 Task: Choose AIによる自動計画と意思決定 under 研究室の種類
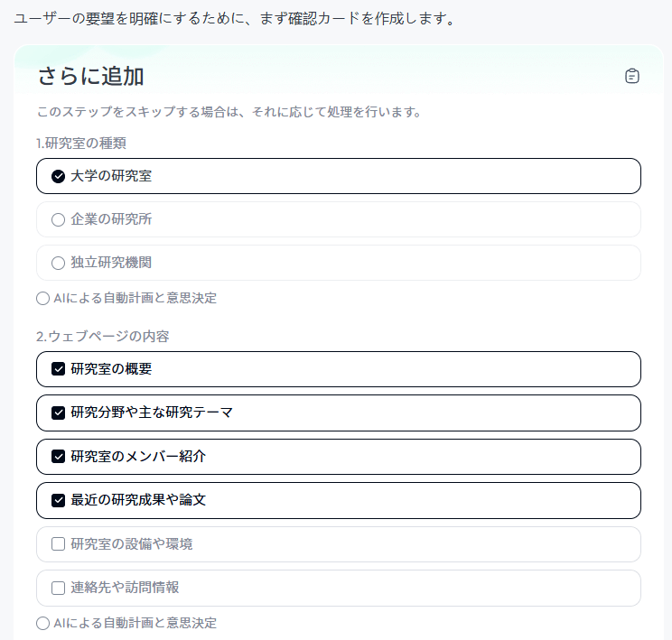pos(126,298)
